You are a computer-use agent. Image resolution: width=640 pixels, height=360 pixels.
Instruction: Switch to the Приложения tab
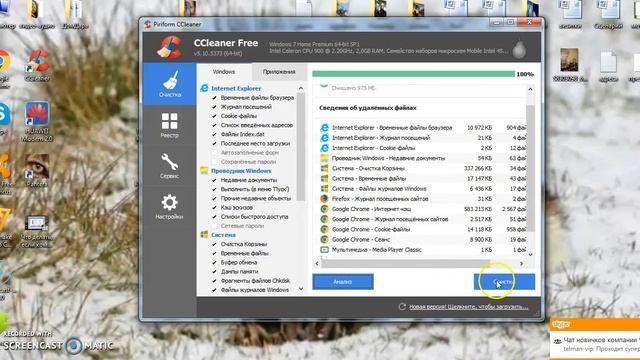pyautogui.click(x=279, y=71)
